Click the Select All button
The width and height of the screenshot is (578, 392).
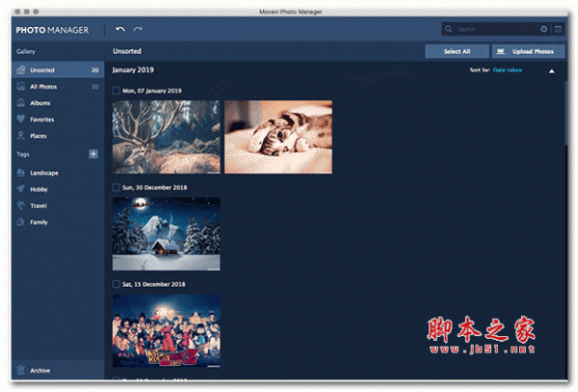457,51
